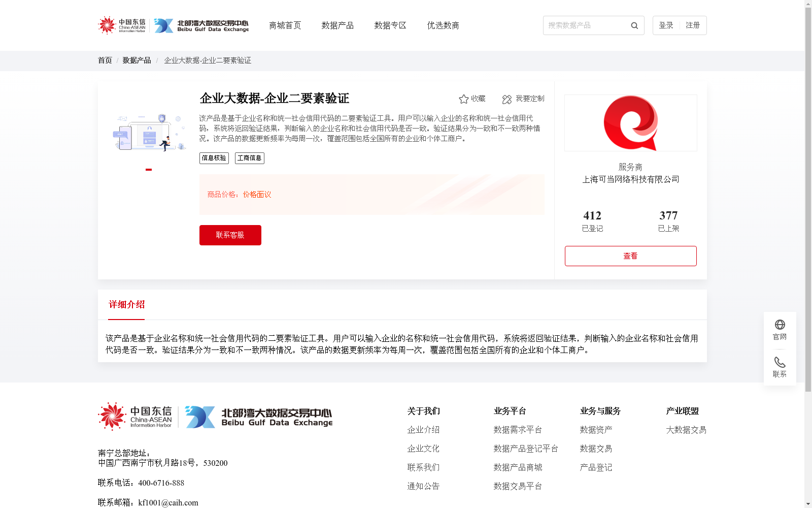The image size is (812, 508).
Task: Click the China-ASEAN header logo
Action: click(x=122, y=25)
